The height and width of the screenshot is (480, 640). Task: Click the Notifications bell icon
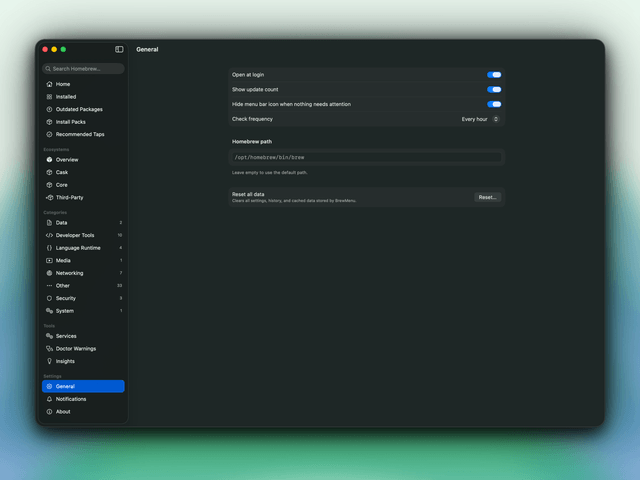(49, 399)
